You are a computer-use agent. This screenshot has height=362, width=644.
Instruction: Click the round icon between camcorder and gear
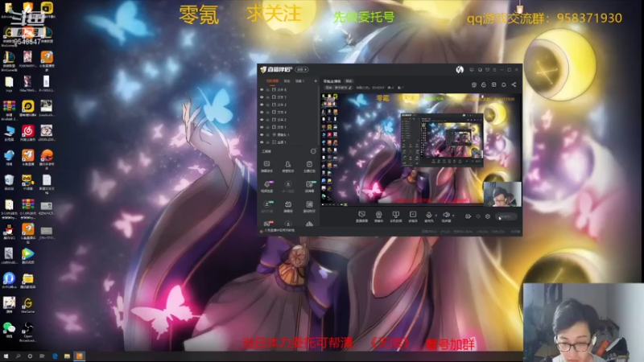[478, 216]
